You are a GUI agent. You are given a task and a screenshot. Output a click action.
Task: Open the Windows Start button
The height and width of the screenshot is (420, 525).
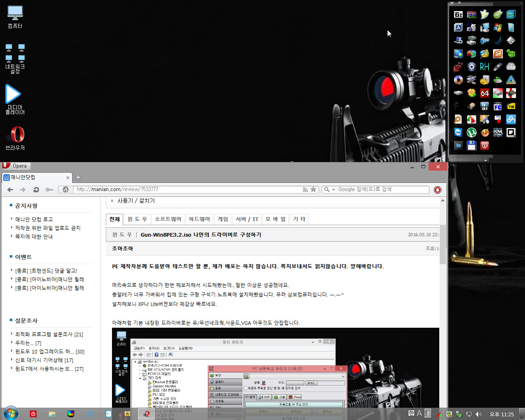pos(11,413)
